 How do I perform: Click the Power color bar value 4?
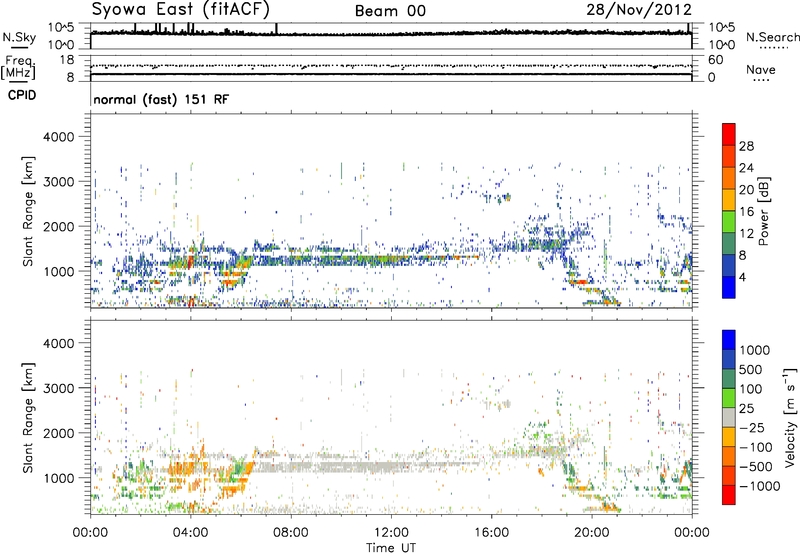pos(742,277)
